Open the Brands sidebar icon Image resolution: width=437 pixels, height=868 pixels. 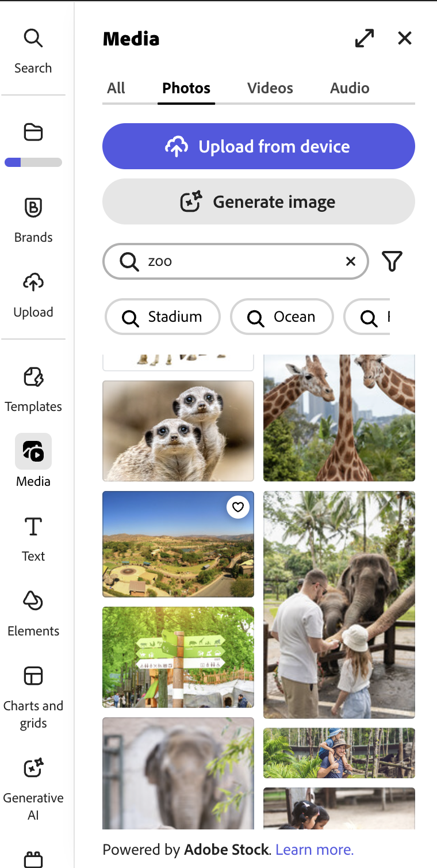click(33, 220)
